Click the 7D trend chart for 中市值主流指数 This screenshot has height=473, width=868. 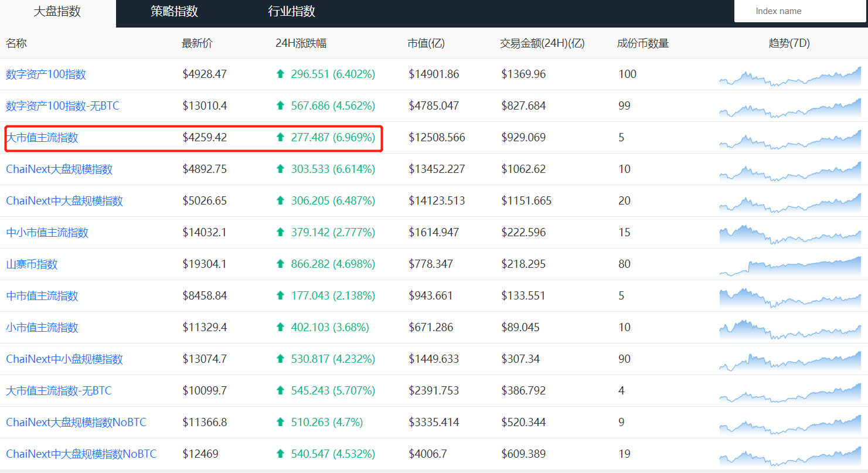[x=790, y=298]
